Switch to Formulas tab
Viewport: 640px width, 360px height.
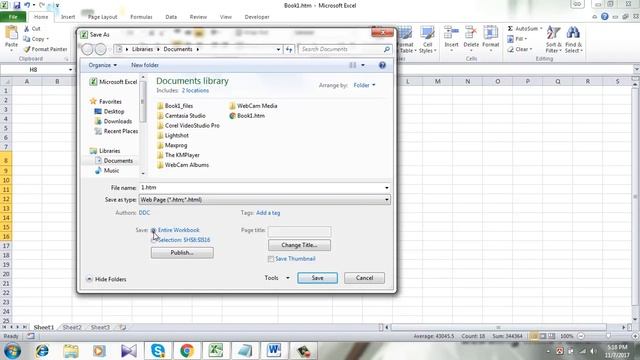point(141,17)
